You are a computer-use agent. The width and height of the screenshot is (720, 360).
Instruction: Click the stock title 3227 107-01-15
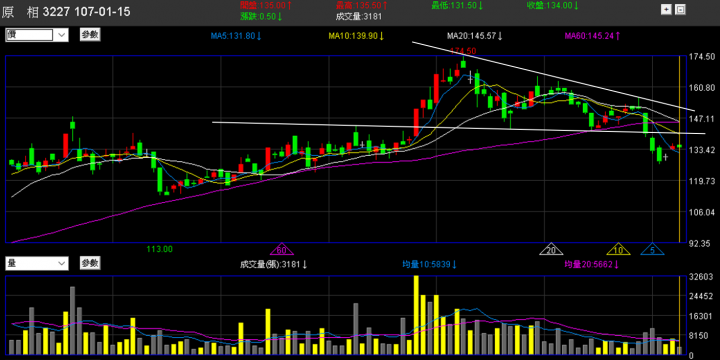(86, 12)
